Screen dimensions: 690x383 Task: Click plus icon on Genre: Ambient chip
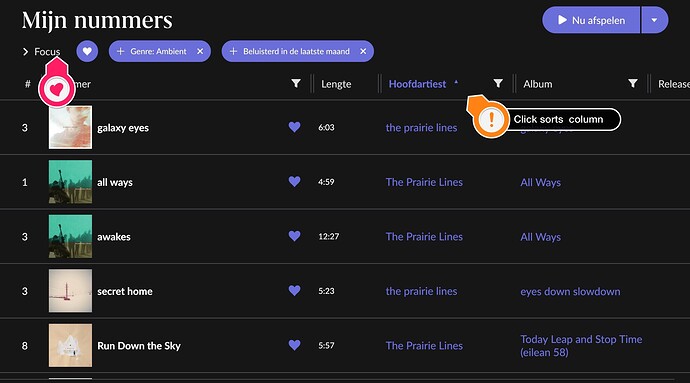point(120,52)
